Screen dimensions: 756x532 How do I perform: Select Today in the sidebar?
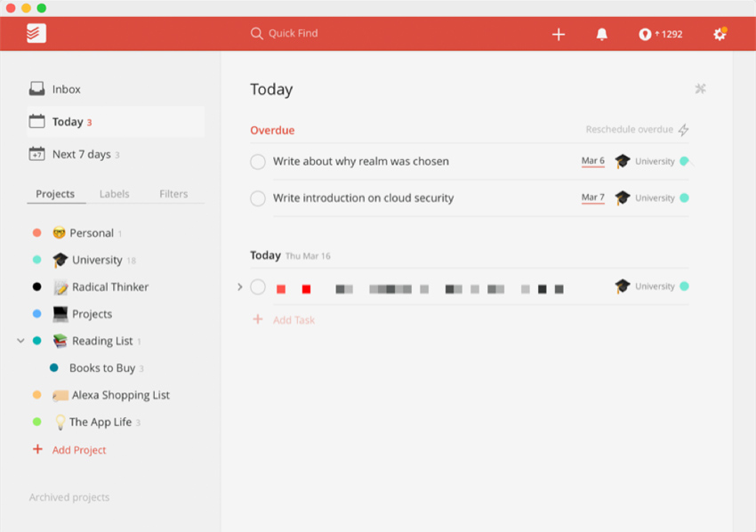116,122
